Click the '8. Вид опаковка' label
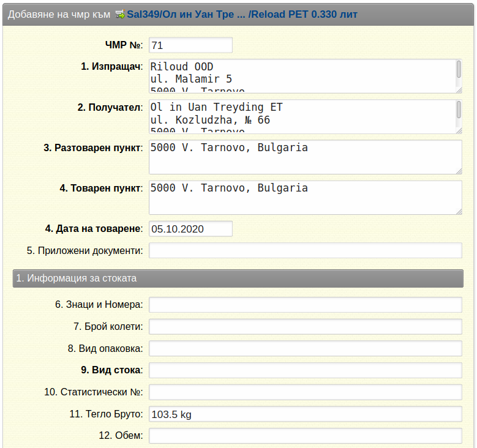 tap(105, 348)
